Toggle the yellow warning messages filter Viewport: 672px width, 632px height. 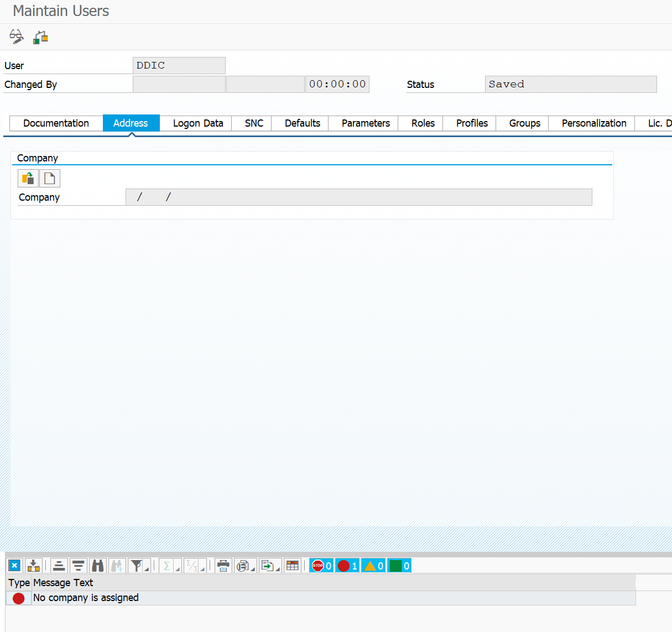point(373,566)
